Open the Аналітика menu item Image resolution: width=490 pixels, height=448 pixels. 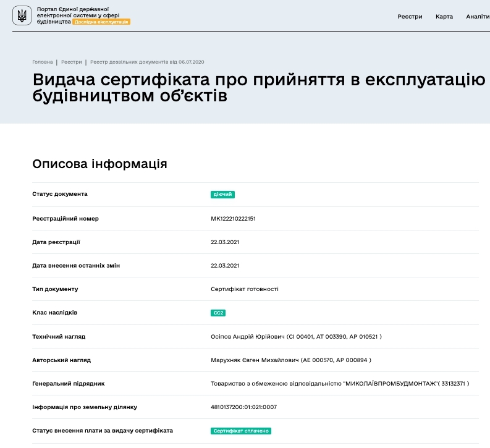point(478,17)
